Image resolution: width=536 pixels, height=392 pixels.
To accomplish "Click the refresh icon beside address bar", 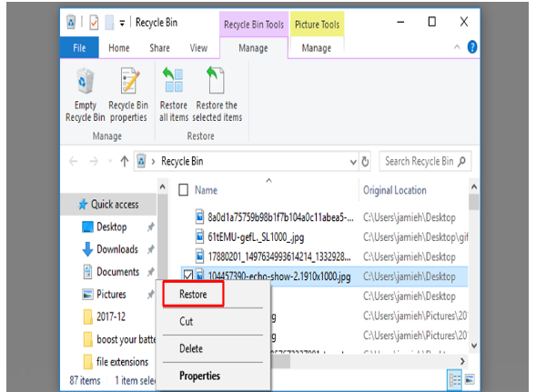I will pyautogui.click(x=365, y=161).
